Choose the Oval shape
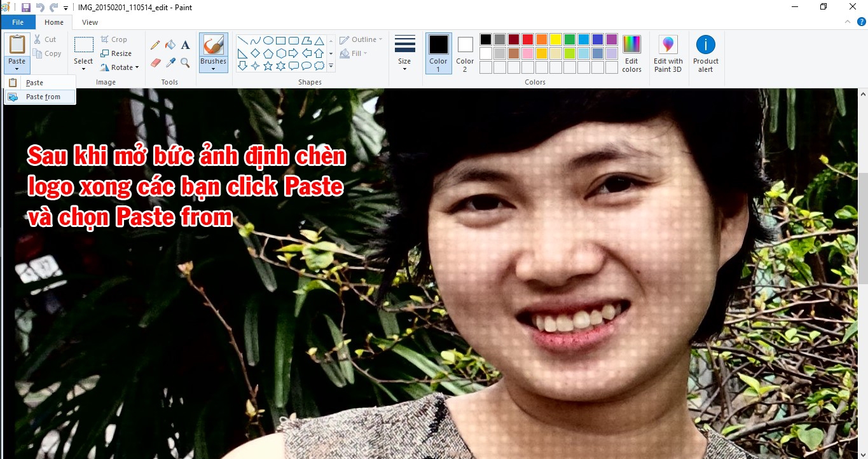Viewport: 868px width, 459px height. [x=268, y=41]
